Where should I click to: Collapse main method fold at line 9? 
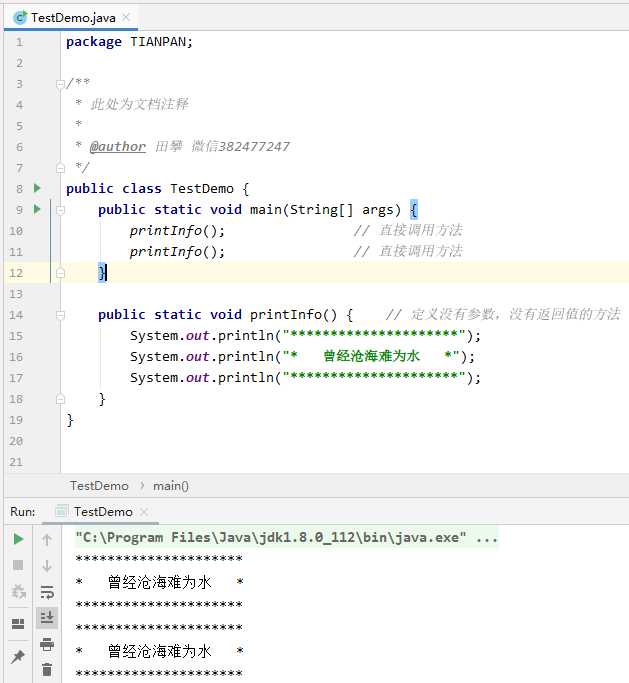[x=61, y=210]
